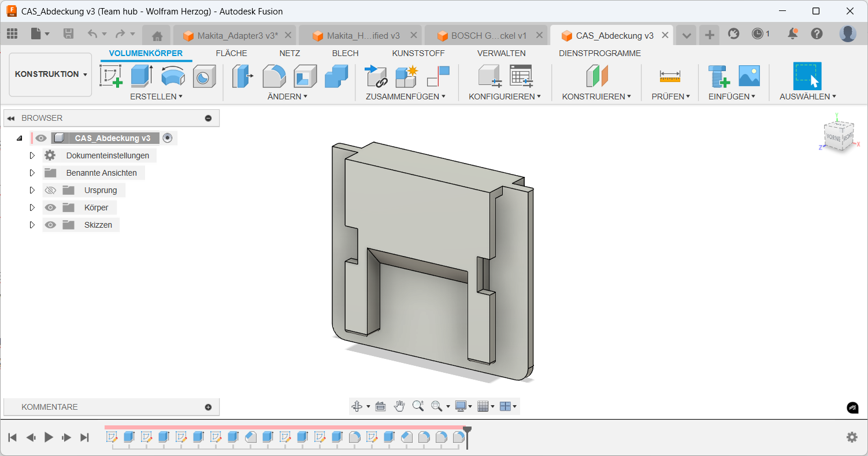The height and width of the screenshot is (456, 868).
Task: Click the ViewCube VORNE face
Action: 833,139
